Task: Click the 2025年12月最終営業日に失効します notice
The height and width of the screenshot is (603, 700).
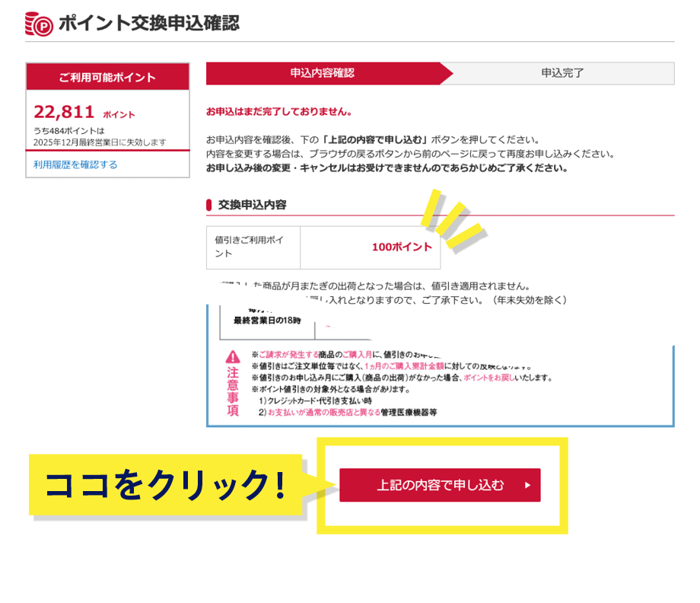Action: 100,142
